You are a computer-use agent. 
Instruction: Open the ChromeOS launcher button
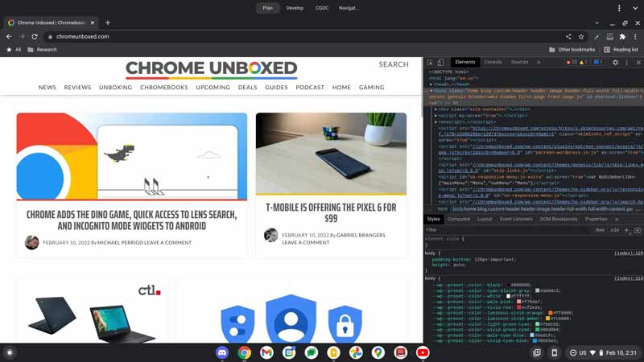[x=10, y=352]
